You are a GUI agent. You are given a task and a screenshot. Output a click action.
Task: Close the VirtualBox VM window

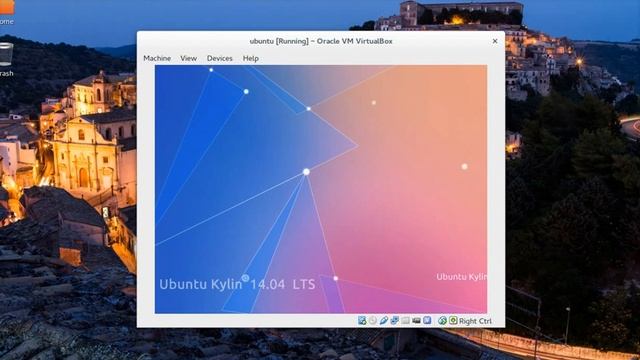click(x=495, y=41)
